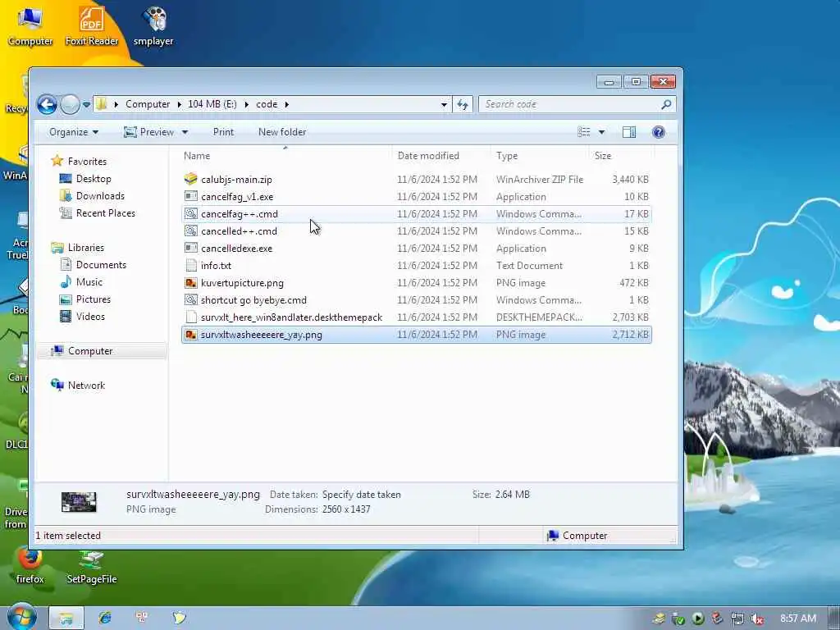The image size is (840, 630).
Task: Open the firefox desktop icon
Action: tap(30, 567)
